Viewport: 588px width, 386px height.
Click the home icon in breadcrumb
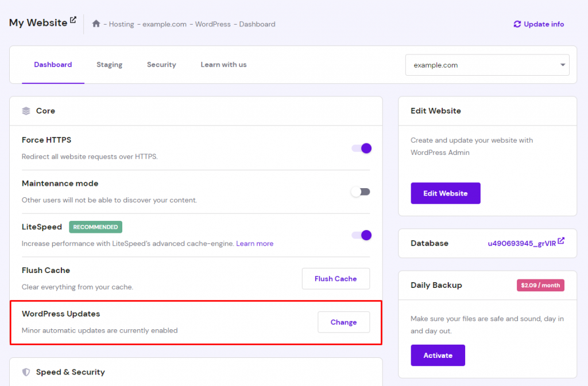pos(96,24)
